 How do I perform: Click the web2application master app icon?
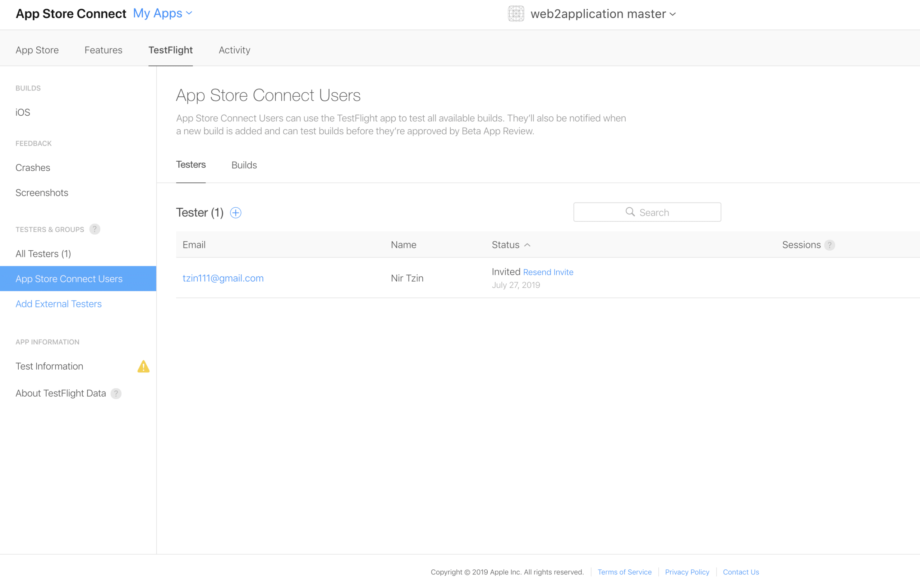pyautogui.click(x=516, y=14)
